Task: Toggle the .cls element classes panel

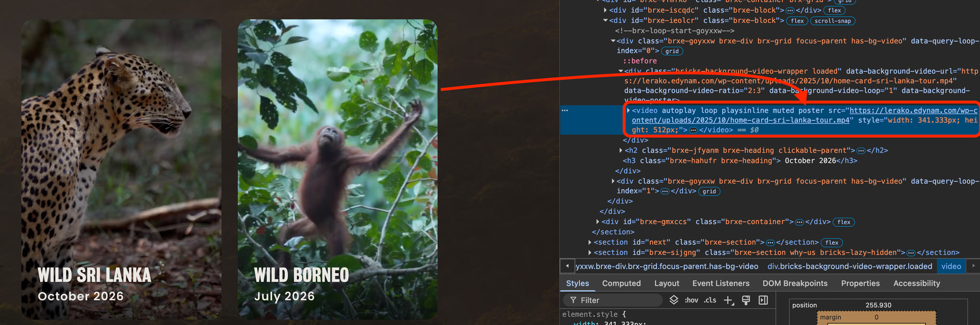Action: pos(710,300)
